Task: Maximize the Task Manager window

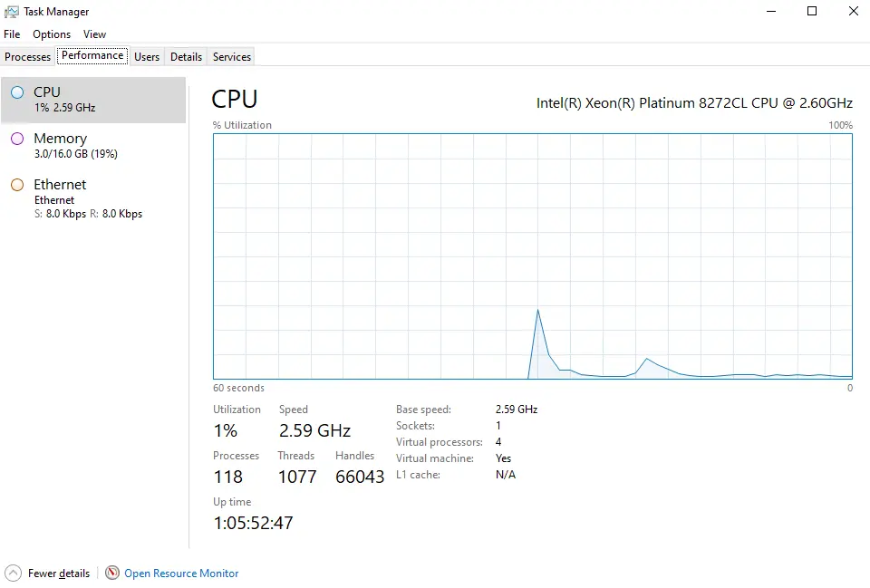Action: point(812,11)
